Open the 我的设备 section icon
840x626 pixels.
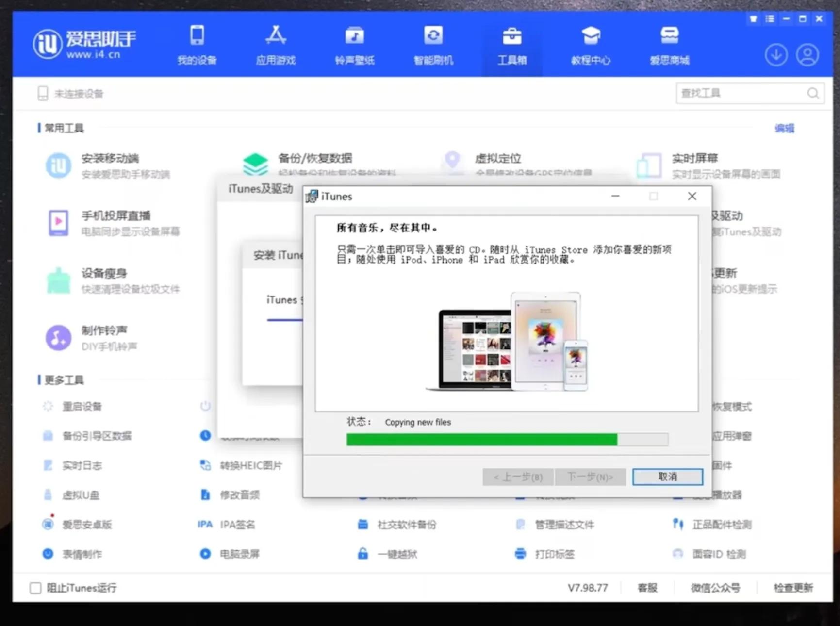click(197, 44)
